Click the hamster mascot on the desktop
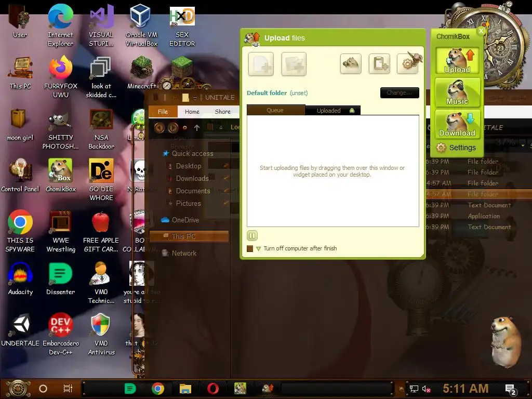The height and width of the screenshot is (399, 532). point(507,341)
